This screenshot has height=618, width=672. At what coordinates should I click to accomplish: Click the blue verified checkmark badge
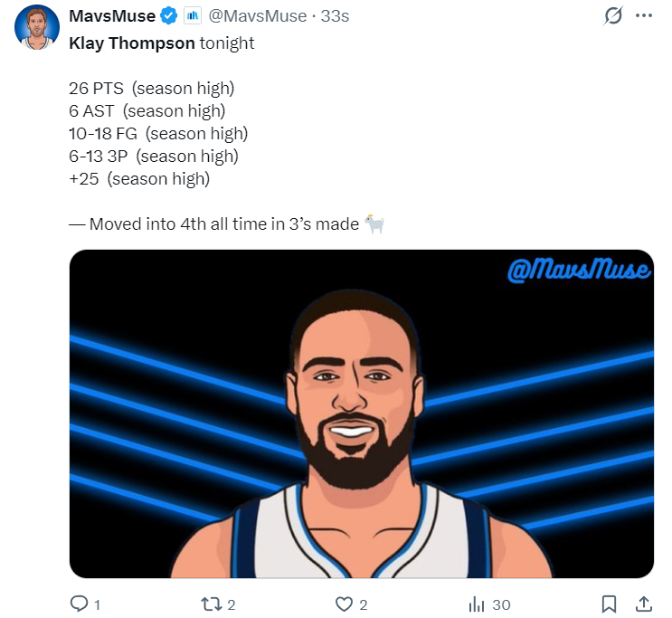[x=169, y=16]
